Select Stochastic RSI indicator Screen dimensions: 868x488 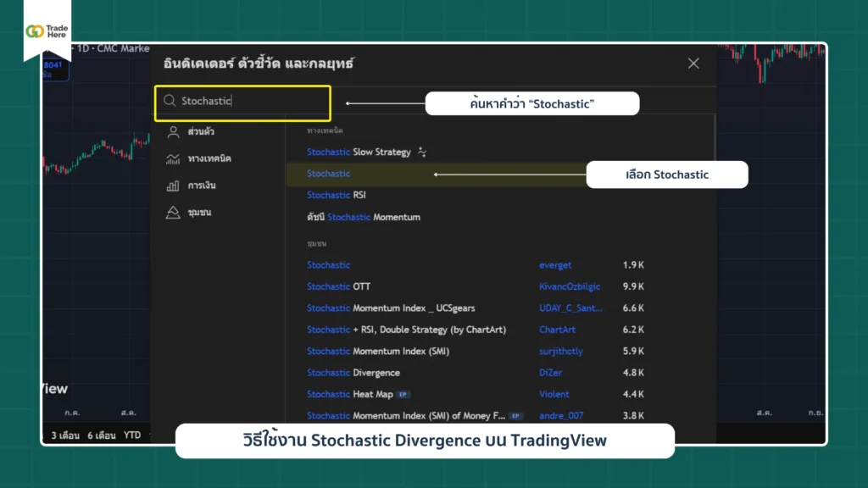tap(336, 196)
